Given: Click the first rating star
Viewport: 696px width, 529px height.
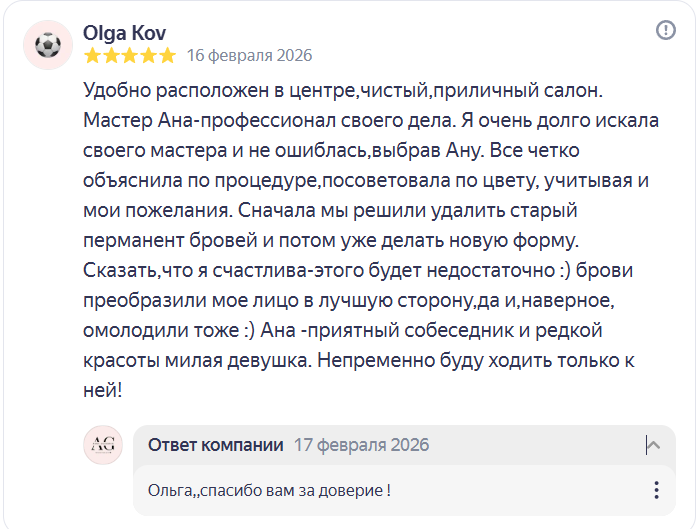Looking at the screenshot, I should pyautogui.click(x=93, y=55).
